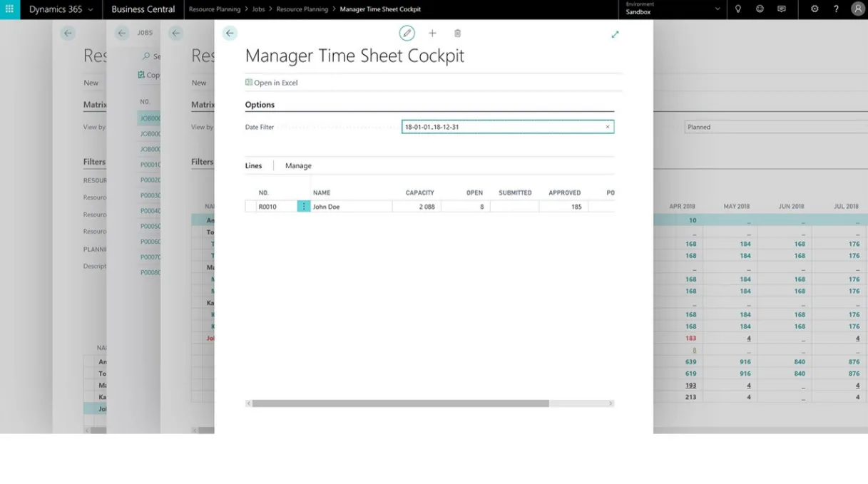Click the edit pencil icon
Screen dimensions: 868x484
click(x=407, y=34)
